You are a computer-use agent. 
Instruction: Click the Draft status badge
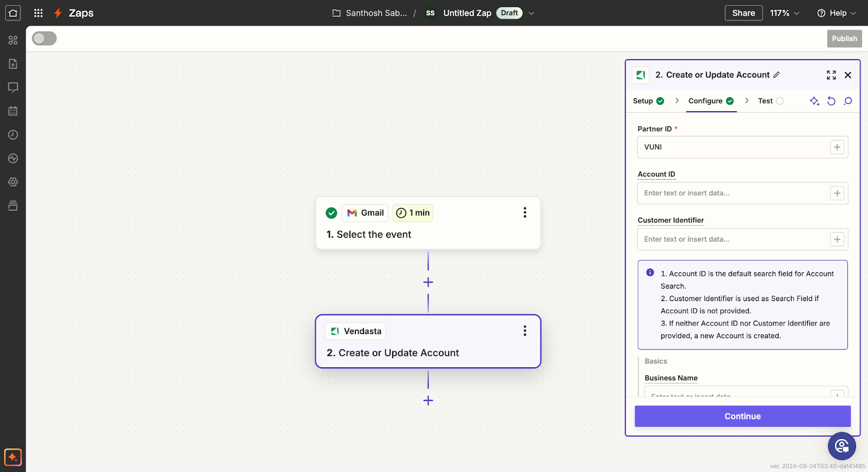pyautogui.click(x=509, y=13)
